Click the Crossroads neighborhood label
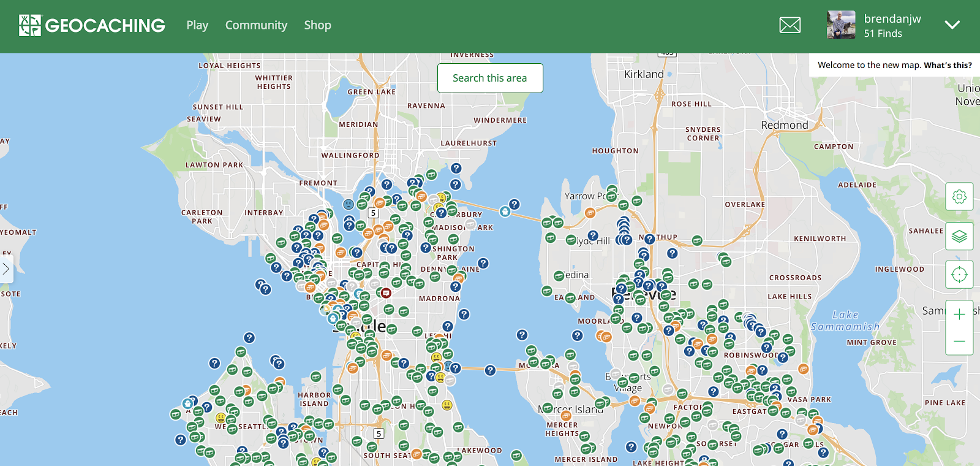980x466 pixels. (796, 278)
